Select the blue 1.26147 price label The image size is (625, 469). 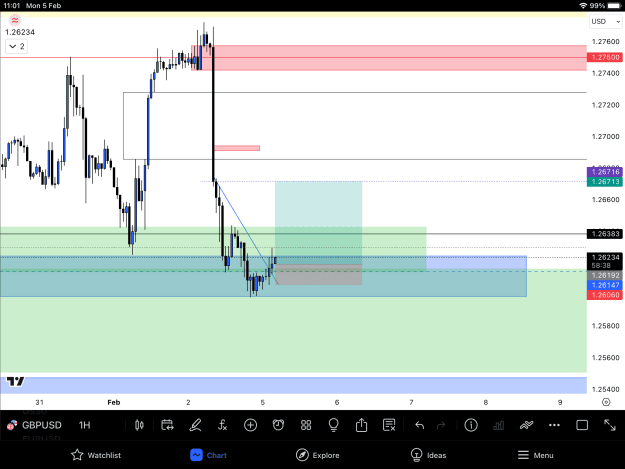[605, 285]
